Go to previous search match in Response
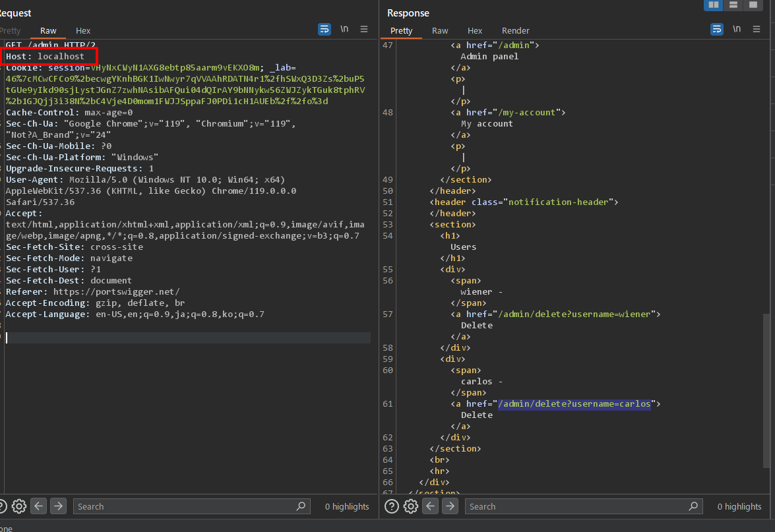Image resolution: width=775 pixels, height=532 pixels. [431, 506]
